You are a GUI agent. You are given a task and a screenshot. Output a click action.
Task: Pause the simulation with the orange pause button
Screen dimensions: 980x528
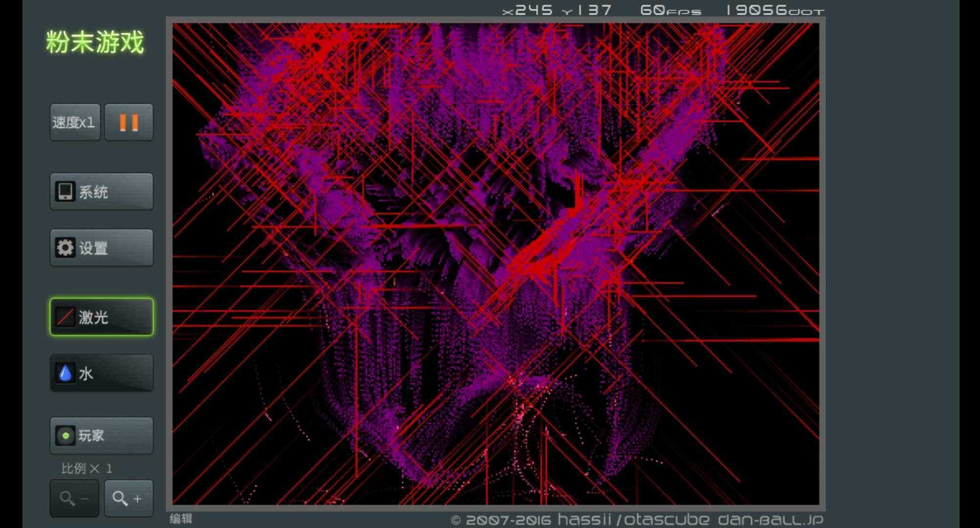click(129, 122)
